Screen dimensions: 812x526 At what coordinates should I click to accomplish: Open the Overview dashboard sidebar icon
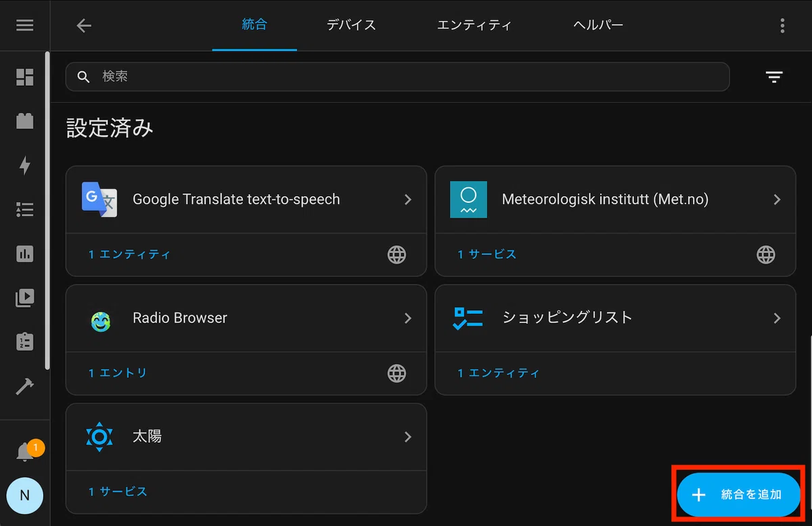25,77
